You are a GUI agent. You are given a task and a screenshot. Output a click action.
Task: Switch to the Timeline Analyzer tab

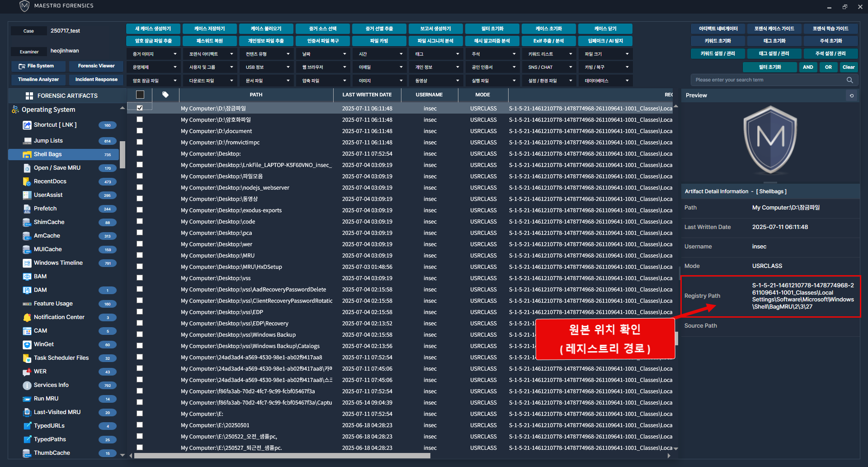tap(38, 80)
